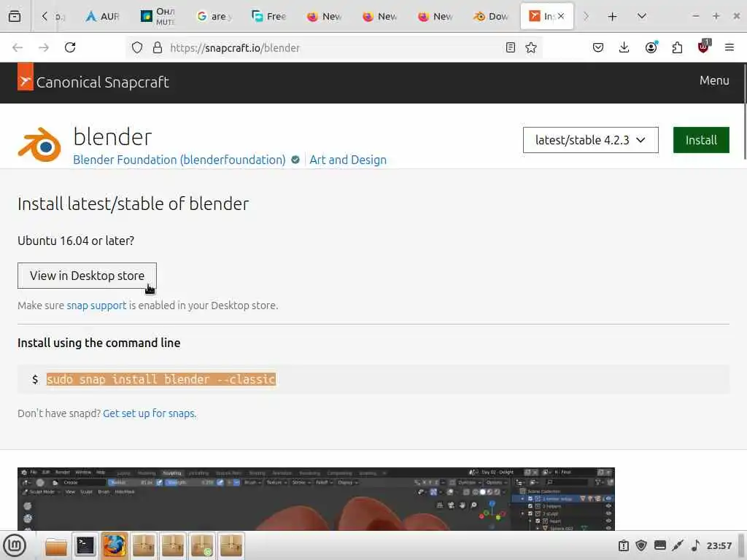Viewport: 747px width, 560px height.
Task: Open a new tab with the plus button
Action: click(612, 17)
